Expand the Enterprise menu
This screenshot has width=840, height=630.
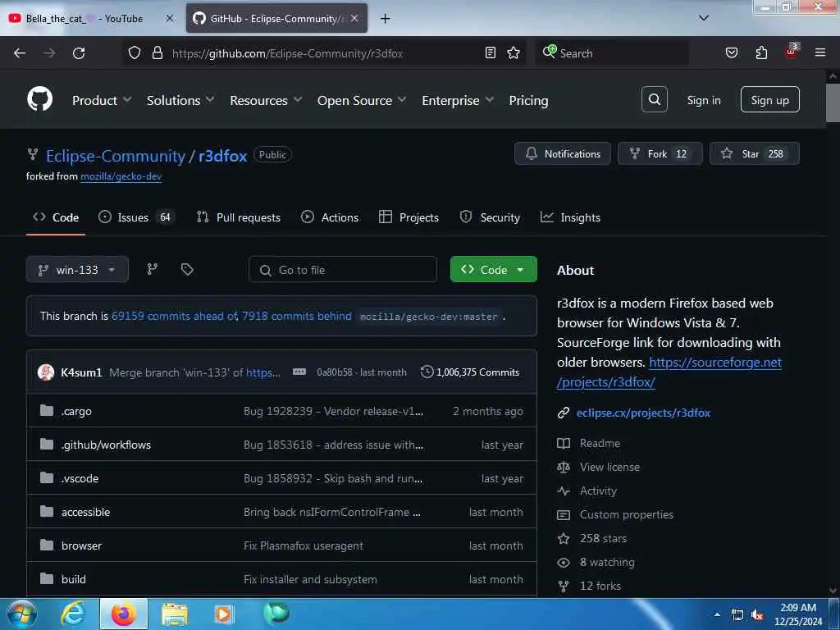[x=458, y=100]
